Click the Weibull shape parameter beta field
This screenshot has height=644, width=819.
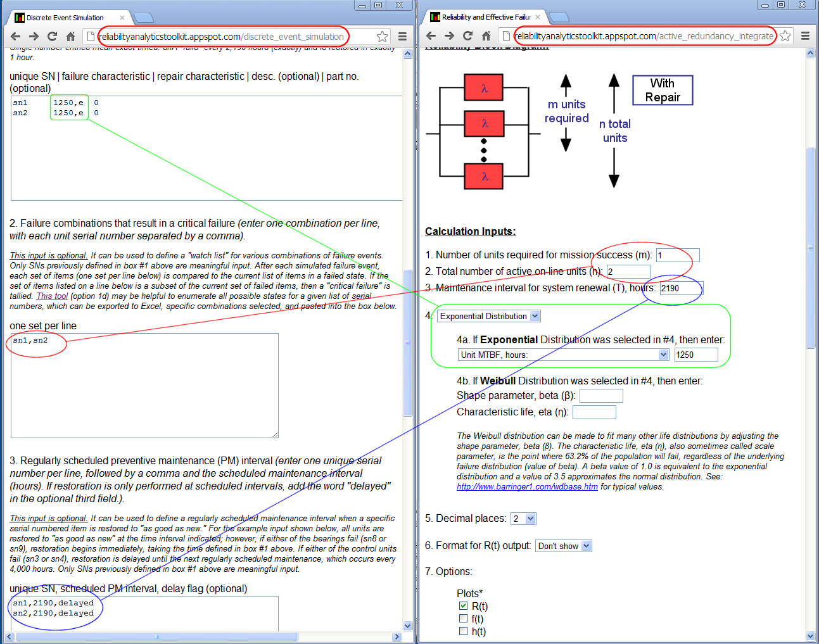coord(601,396)
